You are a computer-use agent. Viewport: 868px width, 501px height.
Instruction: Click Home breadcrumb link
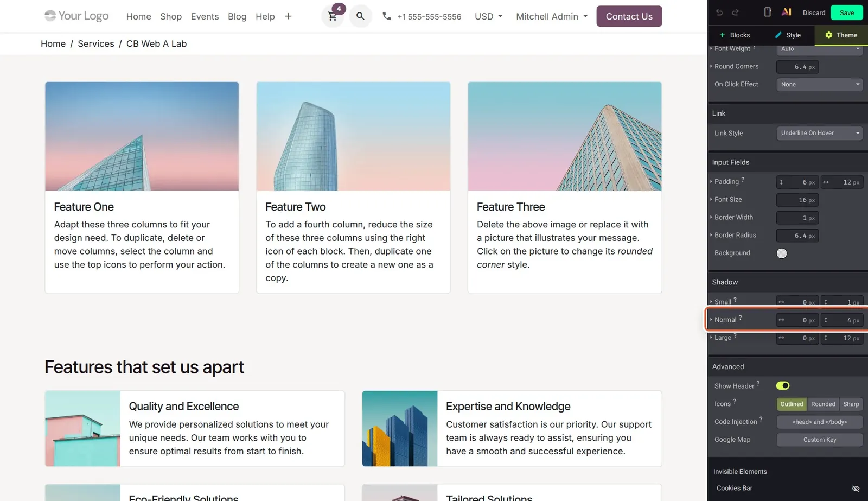click(53, 43)
